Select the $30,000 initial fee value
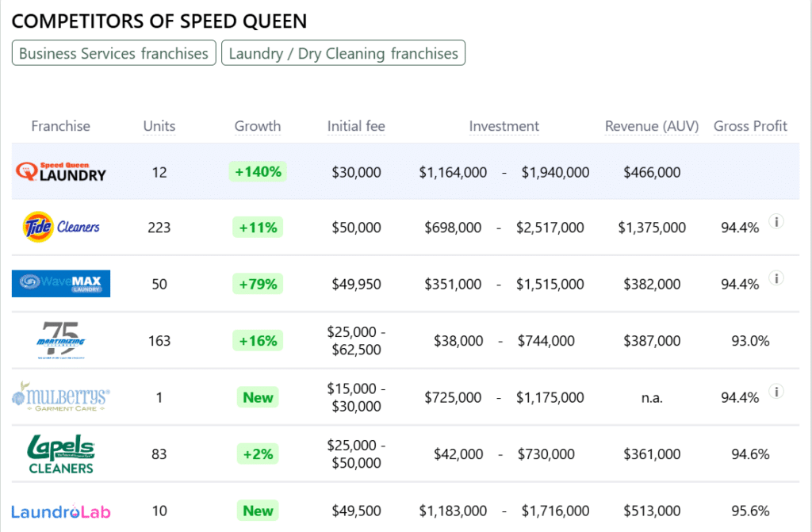This screenshot has height=532, width=812. [x=356, y=172]
